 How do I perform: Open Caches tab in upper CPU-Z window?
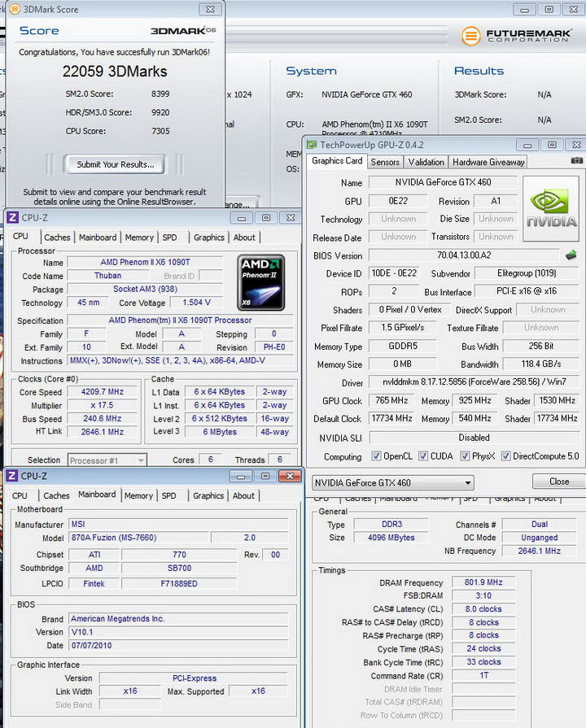[57, 238]
